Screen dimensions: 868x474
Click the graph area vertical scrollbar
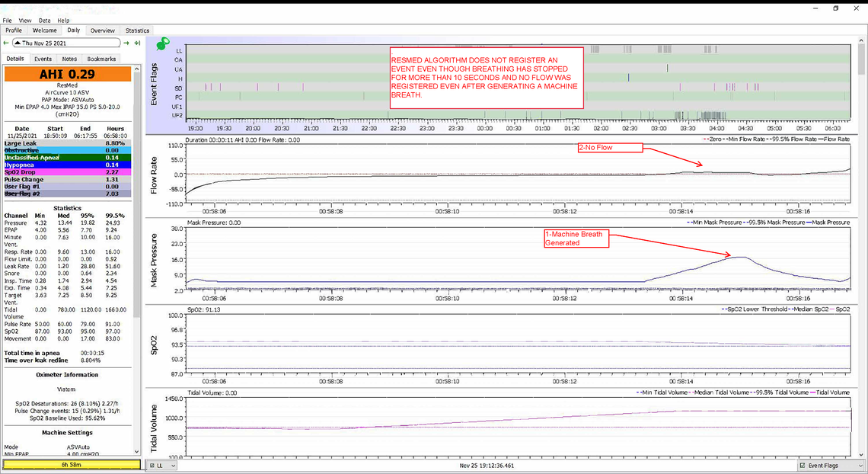[x=861, y=61]
